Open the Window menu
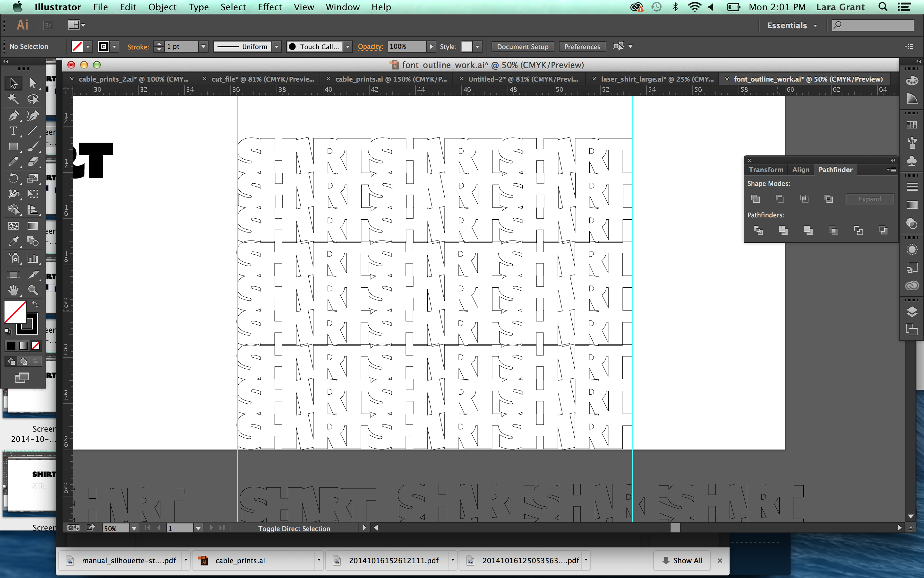 tap(343, 7)
